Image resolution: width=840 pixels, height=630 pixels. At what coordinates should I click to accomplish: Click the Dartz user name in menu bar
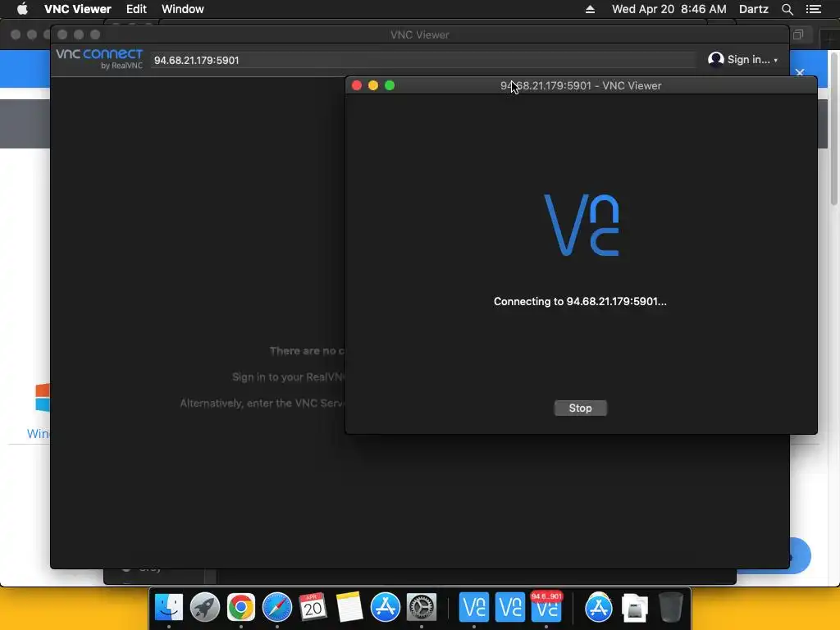(753, 9)
